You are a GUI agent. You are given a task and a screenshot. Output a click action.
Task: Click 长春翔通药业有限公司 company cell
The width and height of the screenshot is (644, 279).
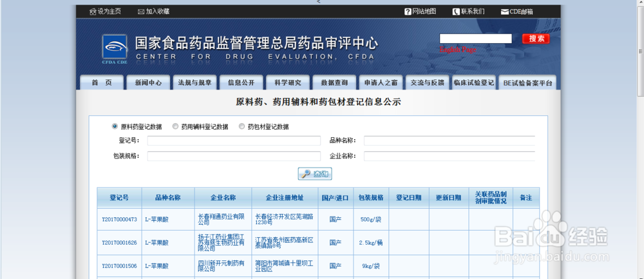[222, 219]
